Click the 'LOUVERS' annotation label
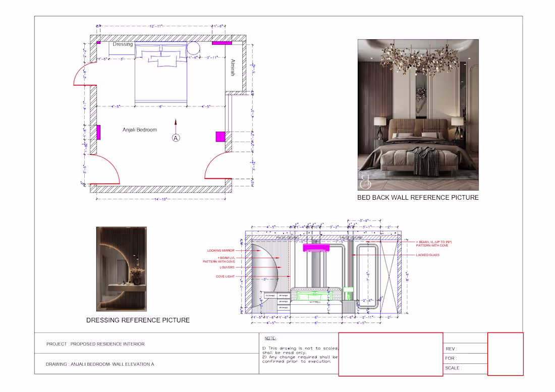This screenshot has height=392, width=555. (227, 267)
